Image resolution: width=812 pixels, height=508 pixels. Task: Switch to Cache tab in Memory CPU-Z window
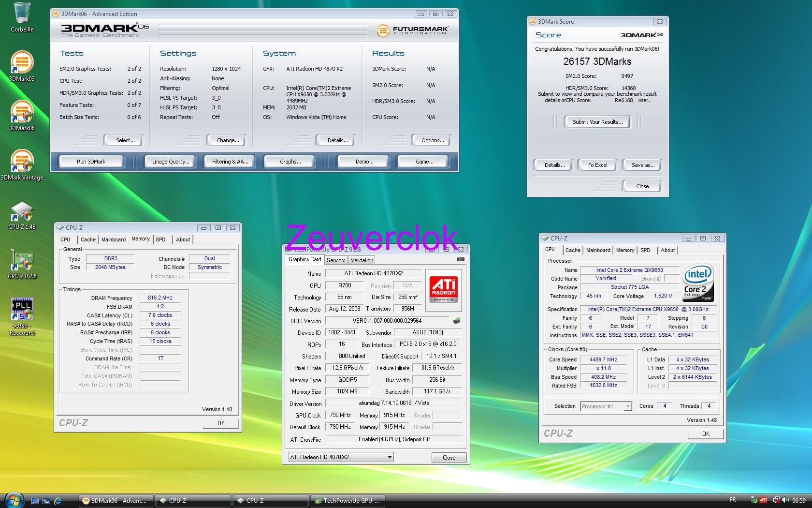point(88,239)
